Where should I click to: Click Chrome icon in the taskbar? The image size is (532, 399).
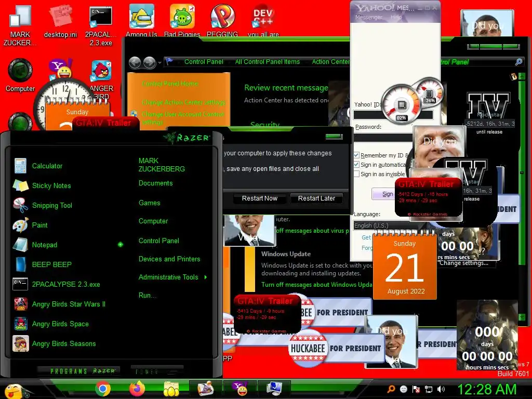102,389
